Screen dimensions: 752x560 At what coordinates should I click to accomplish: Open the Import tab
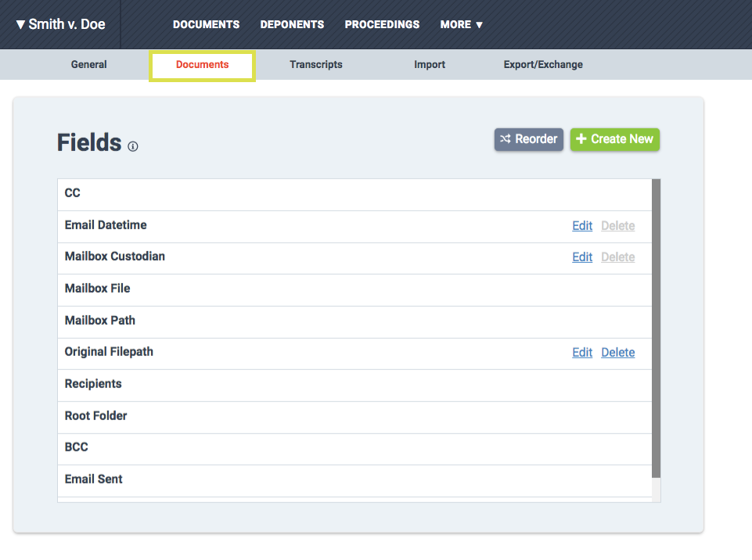tap(430, 65)
